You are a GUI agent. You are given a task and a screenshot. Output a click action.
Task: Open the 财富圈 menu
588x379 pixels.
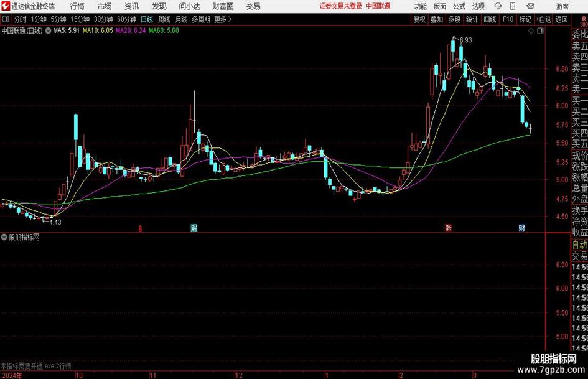[x=223, y=6]
